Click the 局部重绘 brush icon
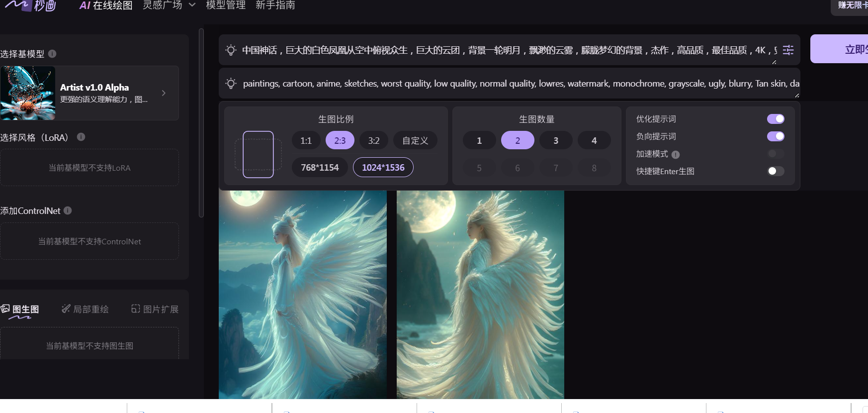Image resolution: width=868 pixels, height=413 pixels. point(66,309)
